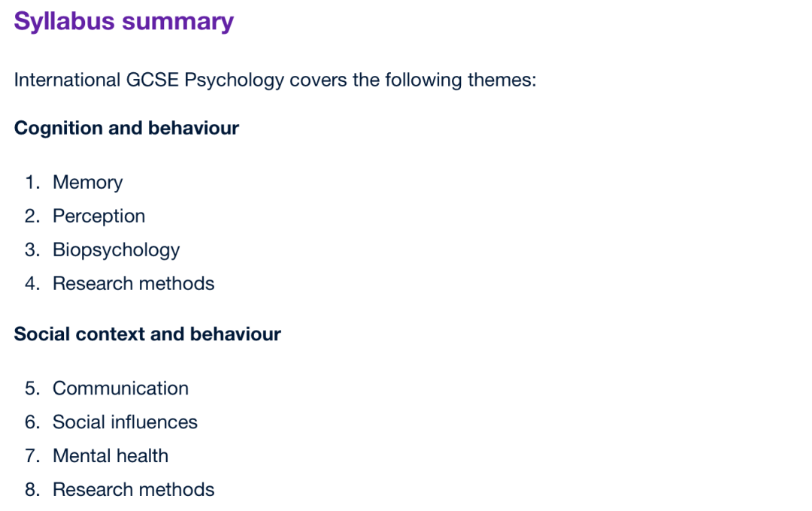The width and height of the screenshot is (812, 511).
Task: Click the Biopsychology list item
Action: click(x=116, y=249)
